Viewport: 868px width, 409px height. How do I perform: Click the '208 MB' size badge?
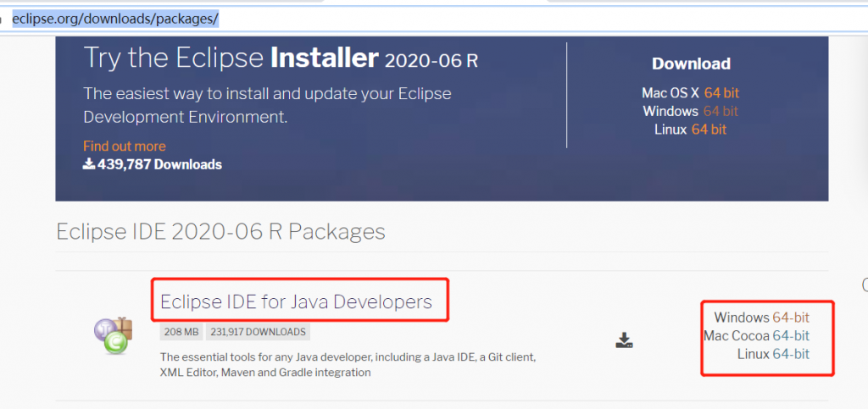click(x=181, y=332)
